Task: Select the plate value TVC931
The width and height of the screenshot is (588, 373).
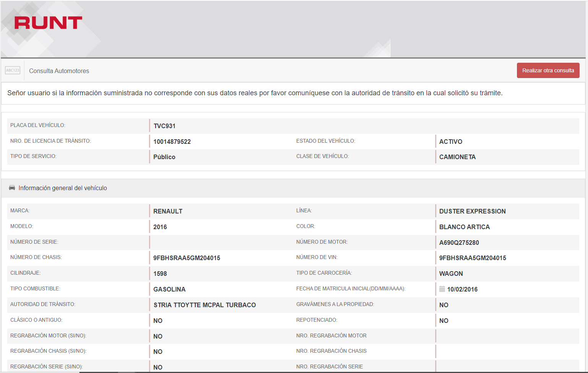Action: click(x=164, y=126)
